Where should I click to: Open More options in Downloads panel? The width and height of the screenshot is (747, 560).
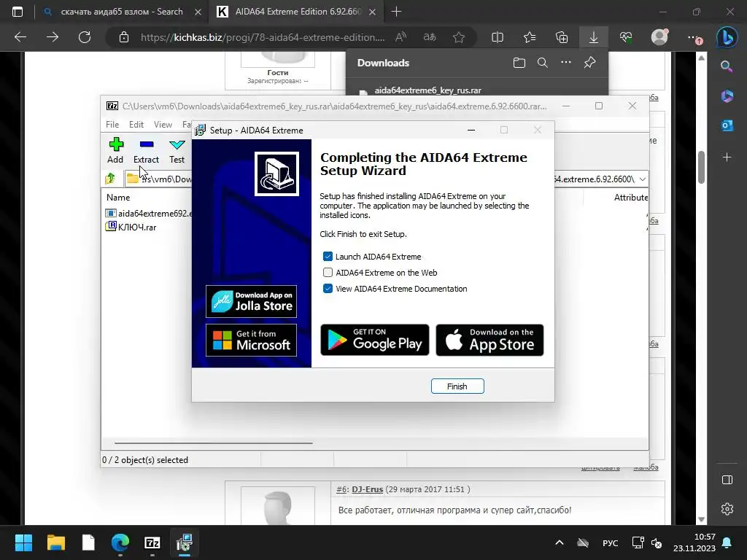point(566,63)
